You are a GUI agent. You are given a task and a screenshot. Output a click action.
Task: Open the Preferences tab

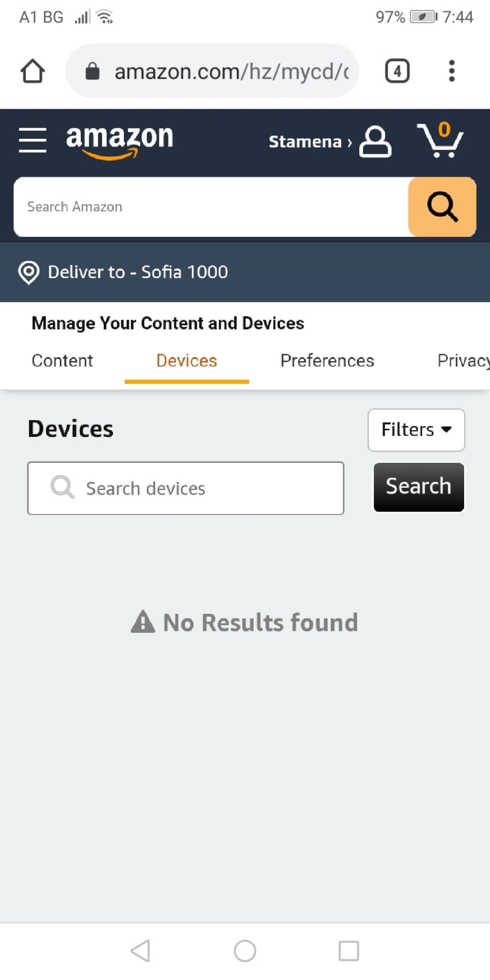pos(327,361)
